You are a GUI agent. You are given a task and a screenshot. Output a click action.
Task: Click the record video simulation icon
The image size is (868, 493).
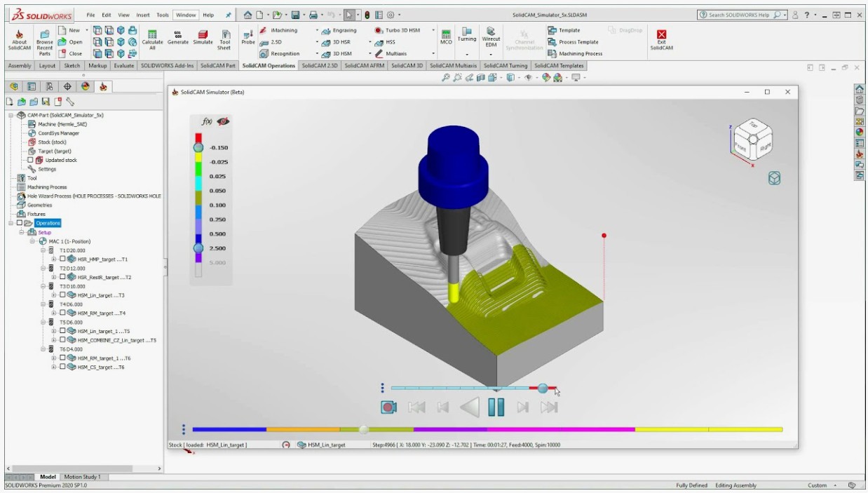[388, 407]
